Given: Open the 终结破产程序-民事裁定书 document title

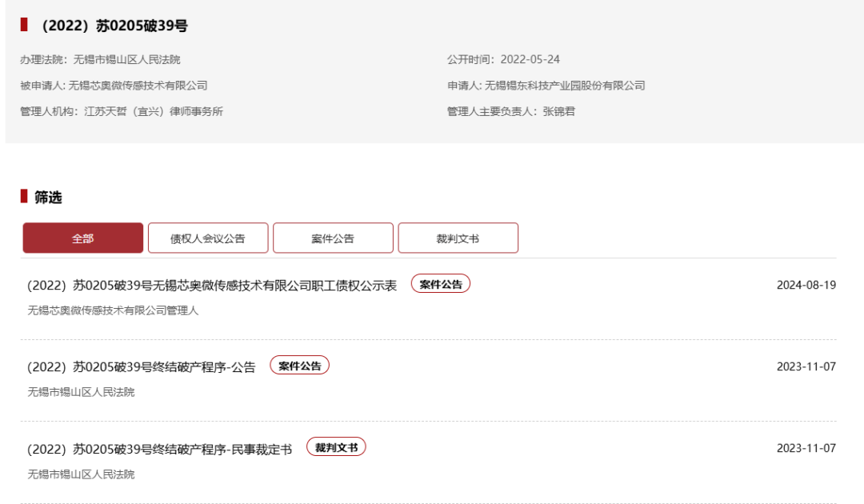Looking at the screenshot, I should tap(160, 449).
